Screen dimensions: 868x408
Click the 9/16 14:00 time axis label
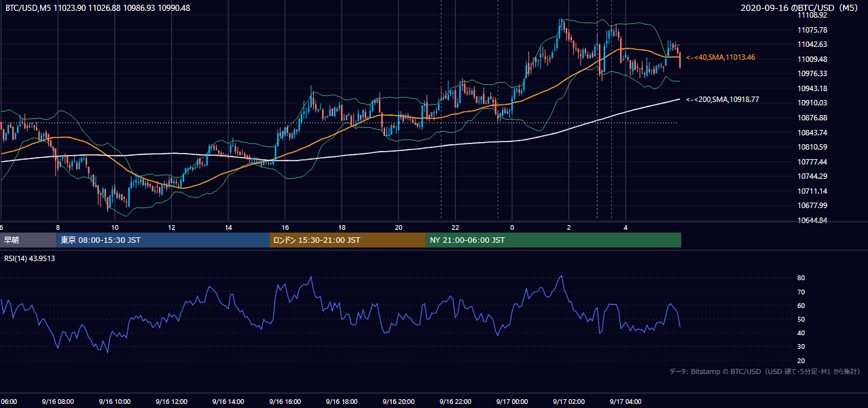tap(228, 402)
